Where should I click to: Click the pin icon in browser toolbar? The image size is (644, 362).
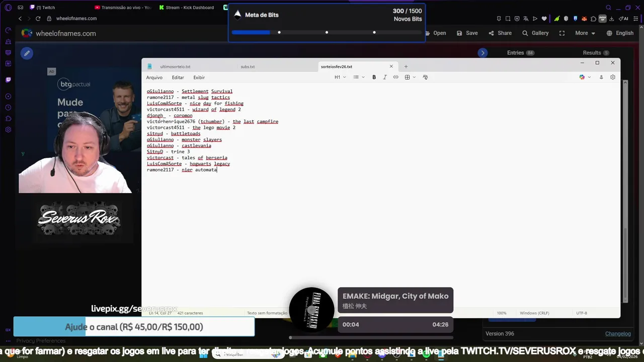499,19
